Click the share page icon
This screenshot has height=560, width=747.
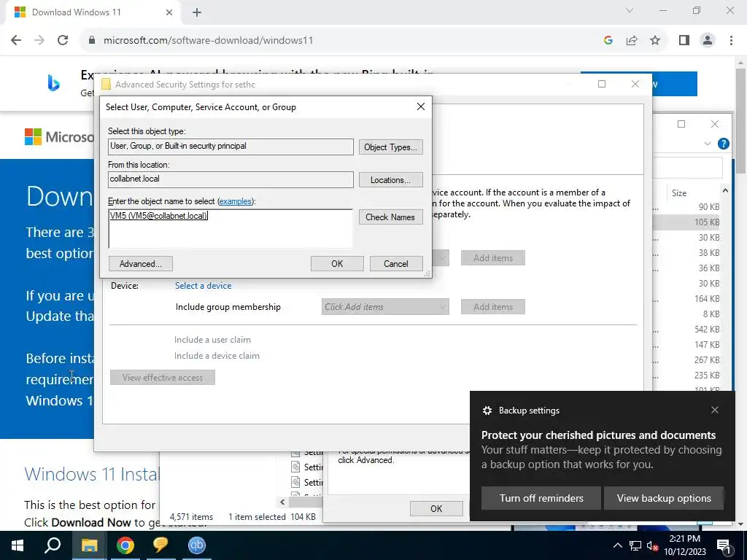coord(632,41)
